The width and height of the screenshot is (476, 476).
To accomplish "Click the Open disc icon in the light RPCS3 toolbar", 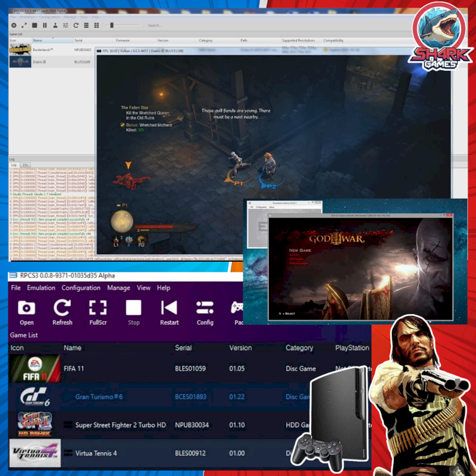I will [14, 26].
